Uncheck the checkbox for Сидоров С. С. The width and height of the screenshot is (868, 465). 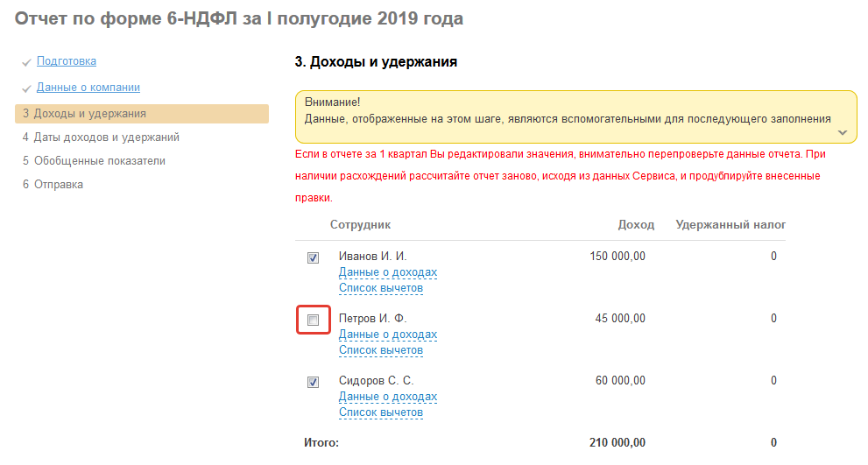point(313,383)
